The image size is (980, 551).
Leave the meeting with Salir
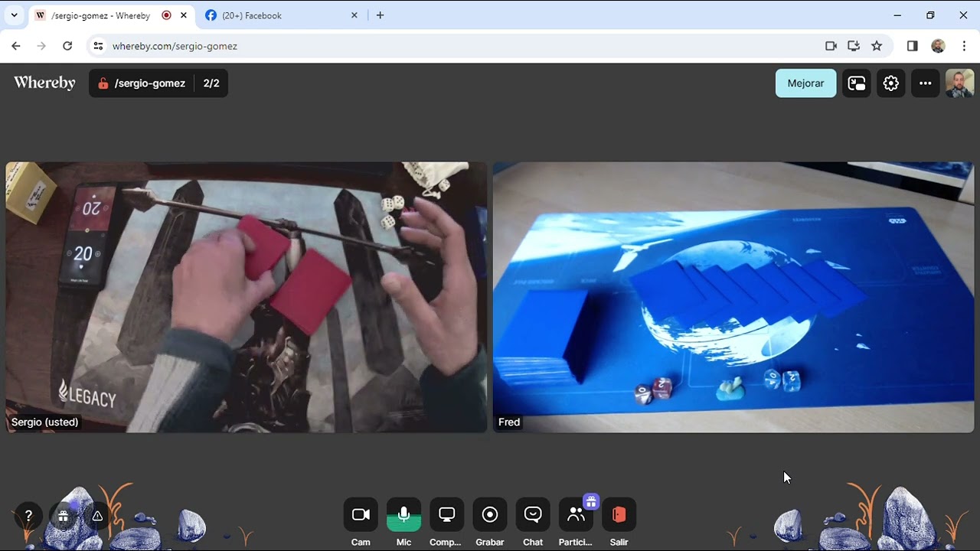(619, 515)
